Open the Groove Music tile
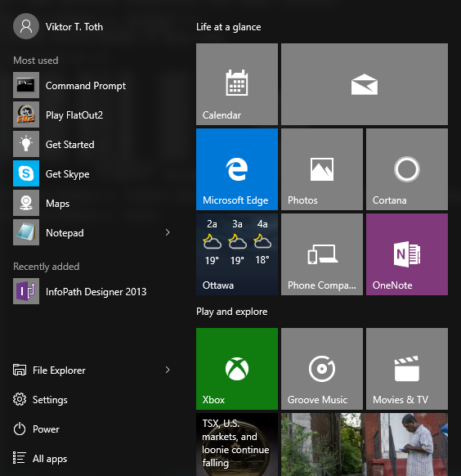The width and height of the screenshot is (461, 476). [x=322, y=369]
